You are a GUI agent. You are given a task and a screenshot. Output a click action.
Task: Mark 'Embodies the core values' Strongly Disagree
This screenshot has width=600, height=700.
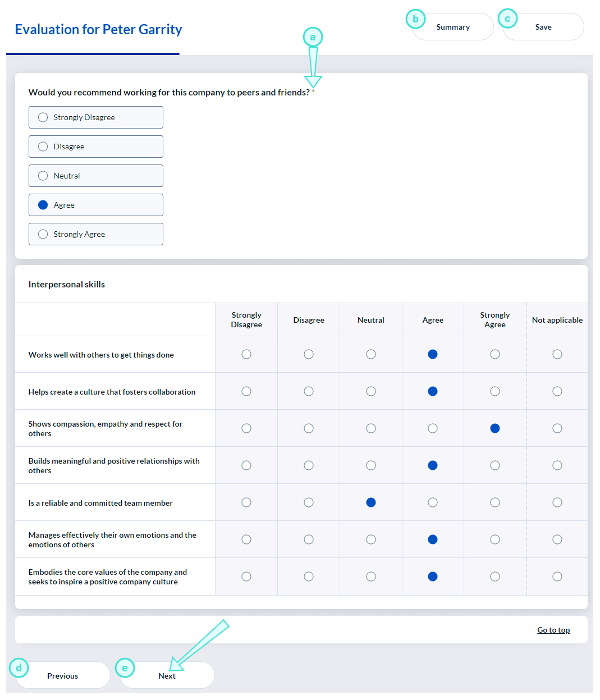pos(246,577)
